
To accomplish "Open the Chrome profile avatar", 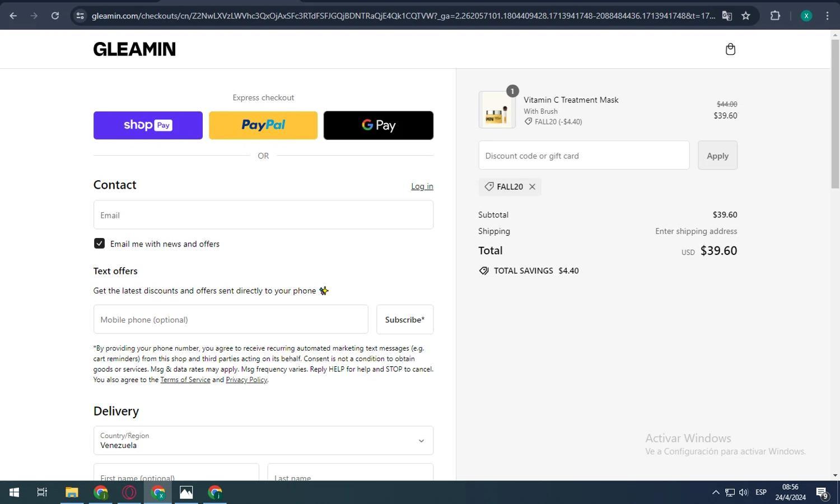I will coord(806,16).
